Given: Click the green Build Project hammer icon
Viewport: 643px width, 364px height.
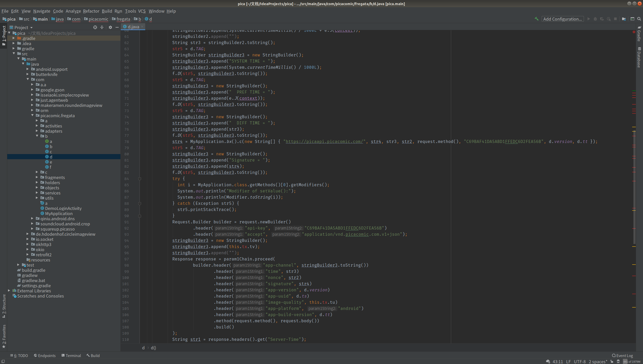Looking at the screenshot, I should 536,19.
